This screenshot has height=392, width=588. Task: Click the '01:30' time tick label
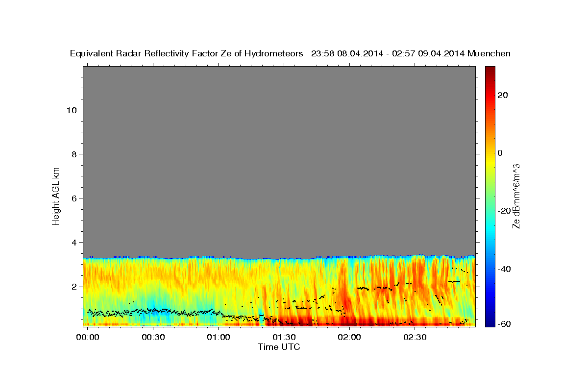pos(284,337)
